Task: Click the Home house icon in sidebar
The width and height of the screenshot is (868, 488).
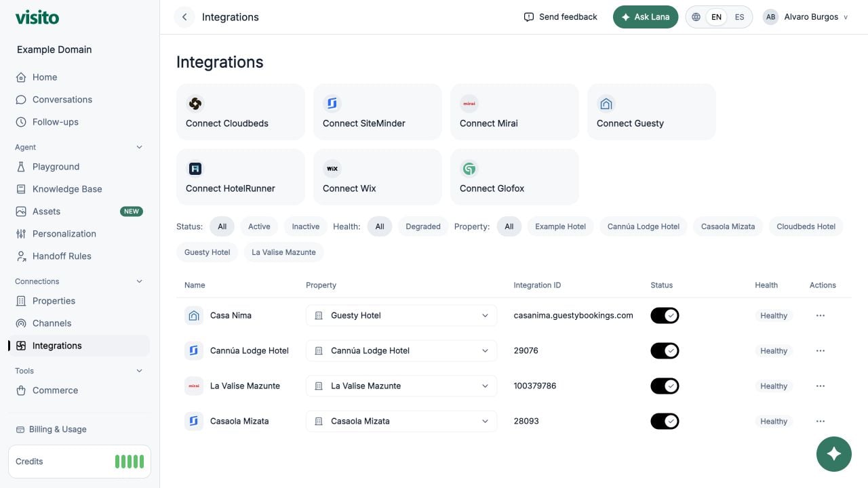Action: tap(21, 77)
